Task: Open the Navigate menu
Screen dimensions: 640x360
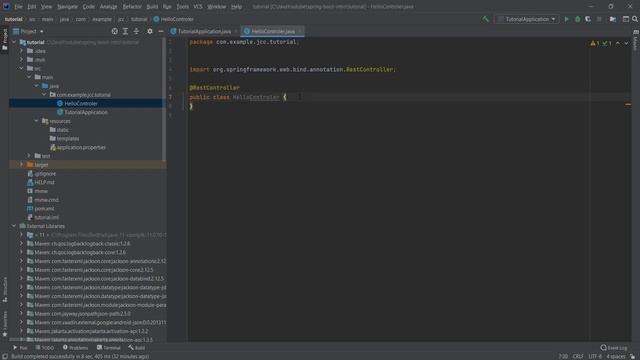Action: (67, 7)
